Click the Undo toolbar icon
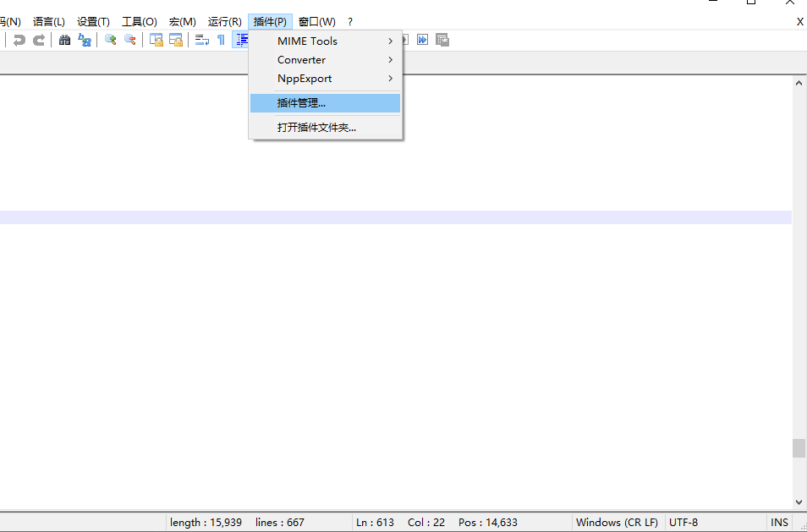This screenshot has height=532, width=807. pos(19,40)
